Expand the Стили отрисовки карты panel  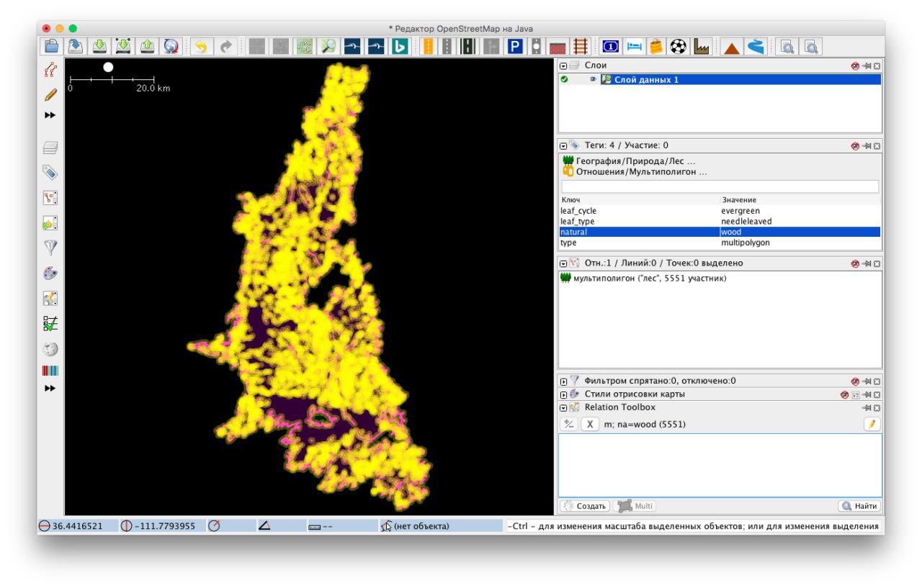[563, 394]
